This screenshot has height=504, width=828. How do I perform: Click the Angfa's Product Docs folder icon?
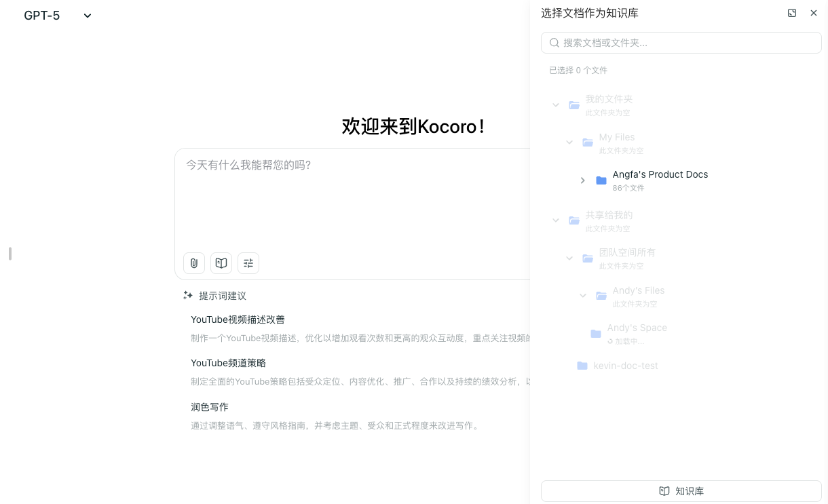601,180
